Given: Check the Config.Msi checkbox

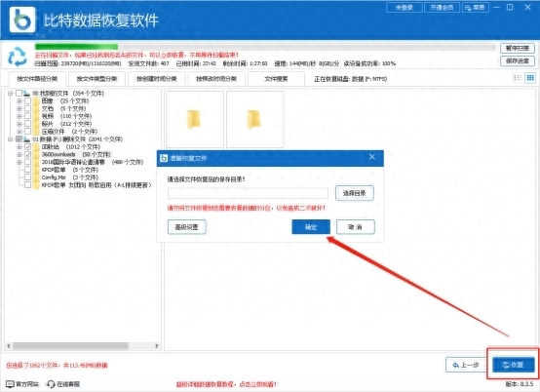Looking at the screenshot, I should point(27,177).
